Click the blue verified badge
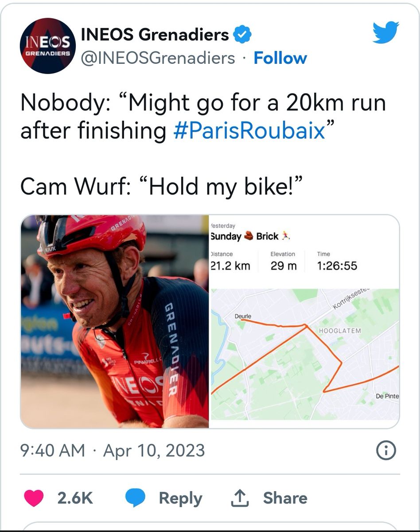 click(x=242, y=35)
